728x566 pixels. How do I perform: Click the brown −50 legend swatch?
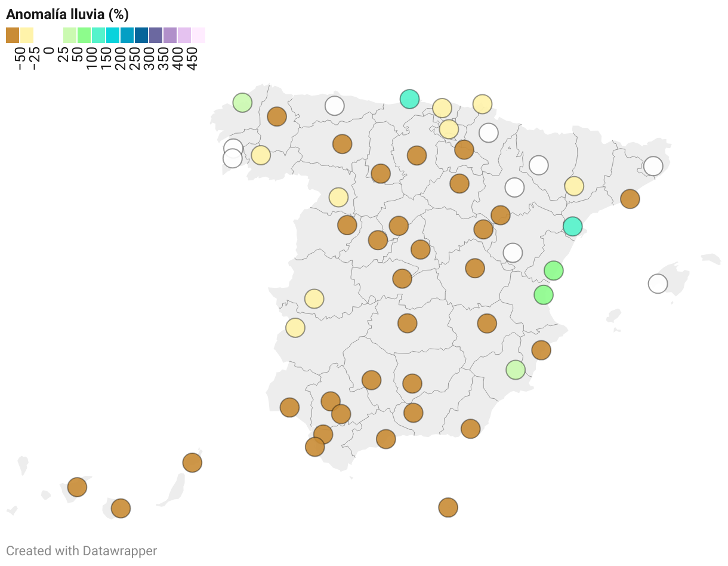click(x=13, y=35)
